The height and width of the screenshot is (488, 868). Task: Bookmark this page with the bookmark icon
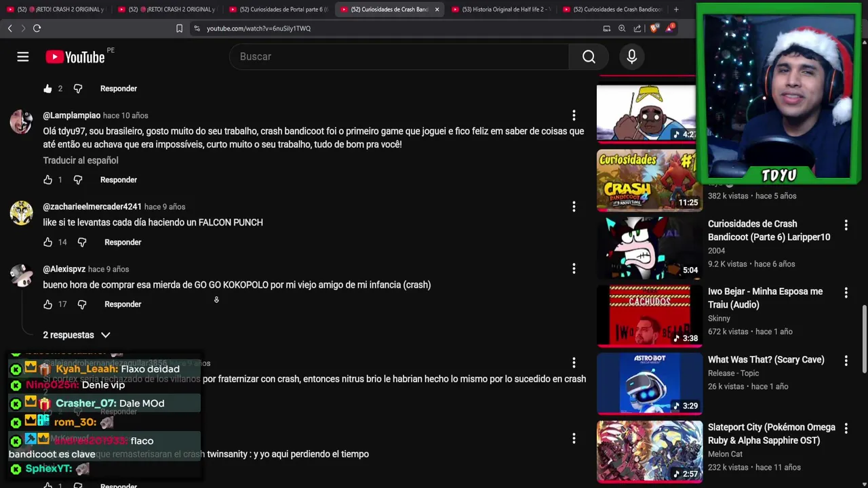[x=179, y=28]
